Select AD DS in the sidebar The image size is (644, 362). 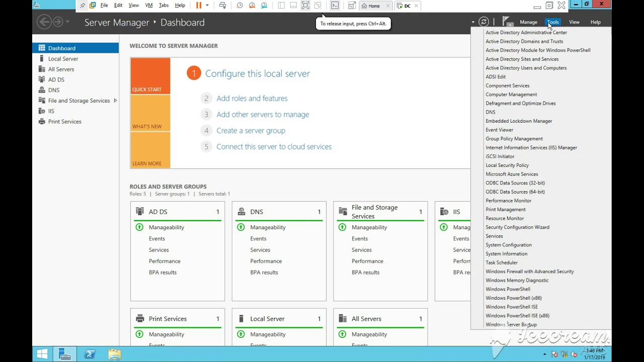click(75, 79)
